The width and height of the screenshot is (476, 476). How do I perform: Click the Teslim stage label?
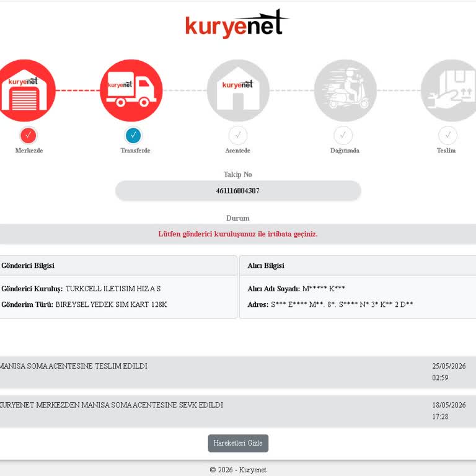click(446, 151)
